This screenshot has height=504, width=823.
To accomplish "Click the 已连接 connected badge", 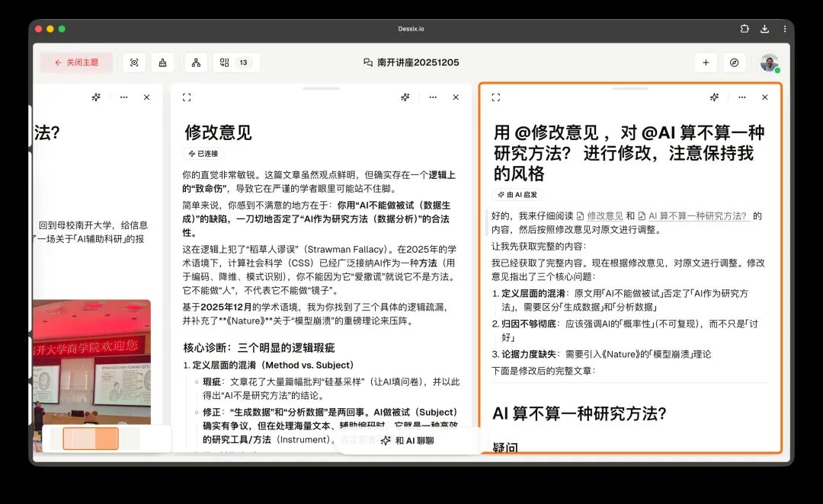I will pos(203,154).
